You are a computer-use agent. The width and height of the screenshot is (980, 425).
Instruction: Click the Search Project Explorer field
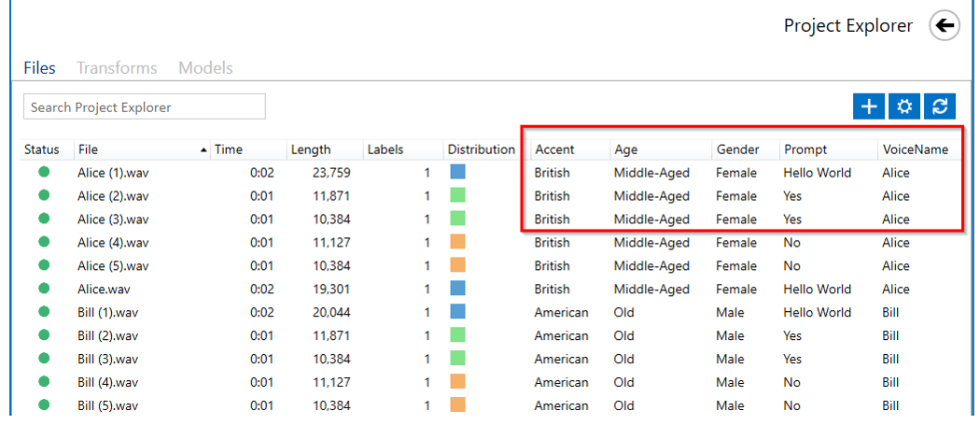coord(145,107)
